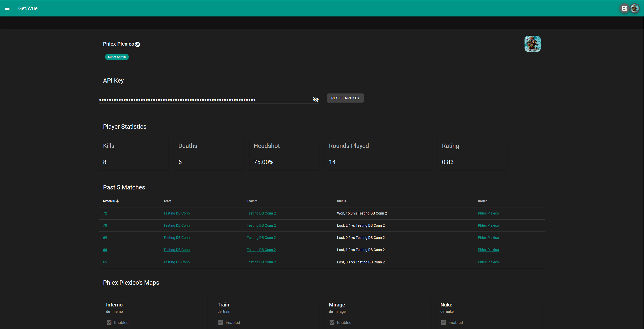Open match 72 link
The width and height of the screenshot is (644, 329).
[x=105, y=213]
